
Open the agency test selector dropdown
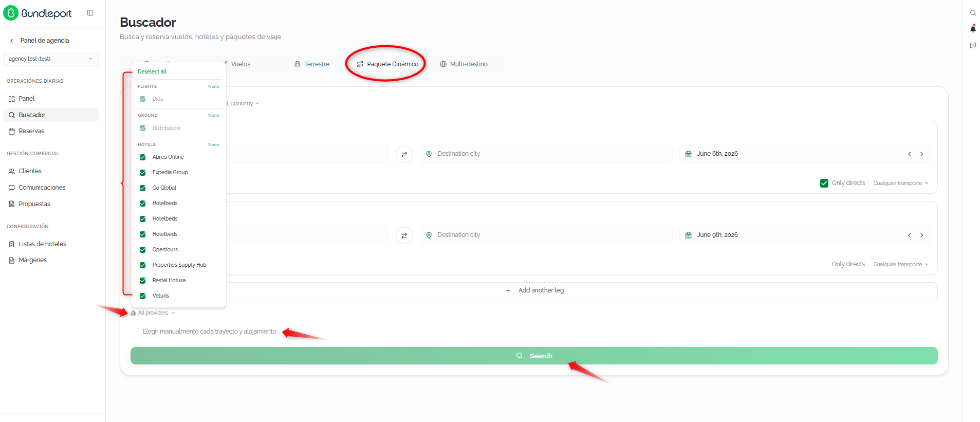[x=50, y=59]
